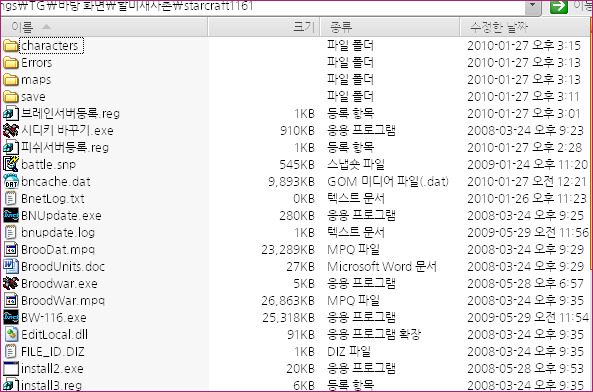The height and width of the screenshot is (392, 593).
Task: Select the Errors folder icon
Action: coord(11,63)
